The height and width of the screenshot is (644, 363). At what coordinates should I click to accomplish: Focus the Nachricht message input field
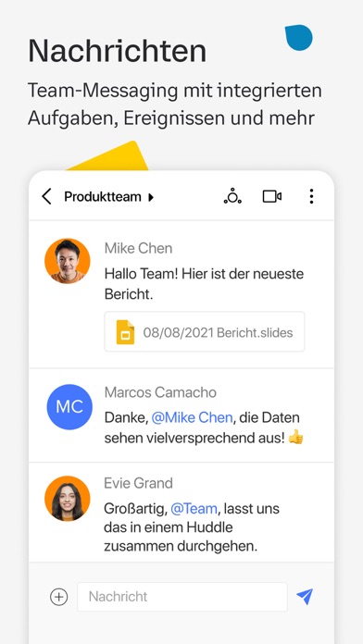point(182,597)
